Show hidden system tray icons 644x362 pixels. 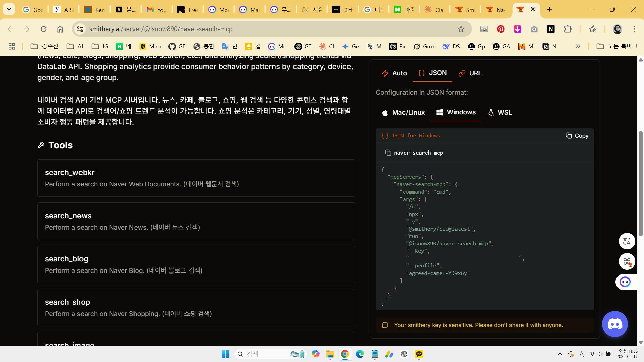coord(560,354)
